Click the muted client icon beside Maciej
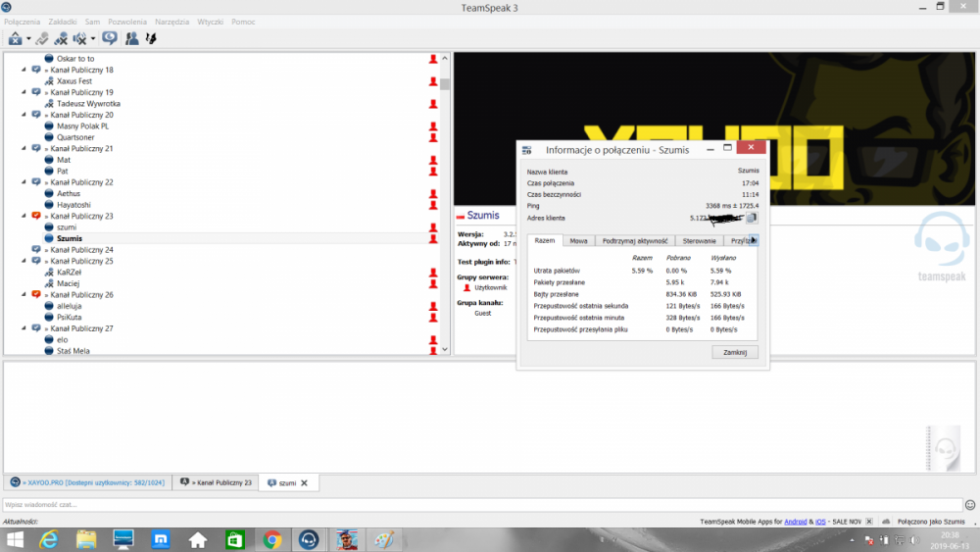This screenshot has height=552, width=980. click(49, 283)
